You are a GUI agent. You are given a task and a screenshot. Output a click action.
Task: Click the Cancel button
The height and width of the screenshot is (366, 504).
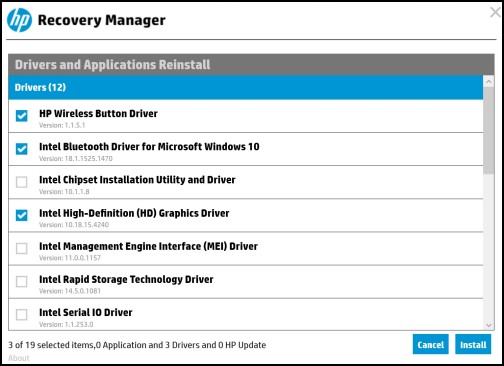pyautogui.click(x=430, y=344)
